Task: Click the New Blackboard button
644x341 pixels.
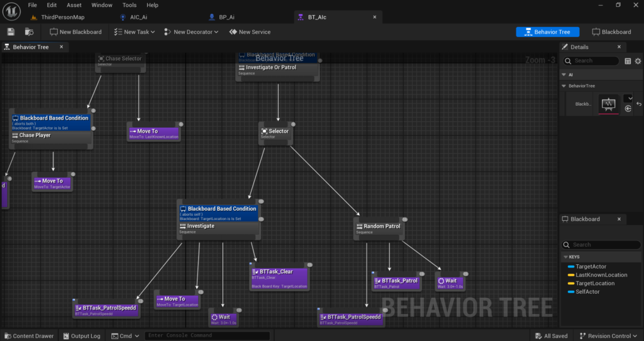Action: point(75,32)
